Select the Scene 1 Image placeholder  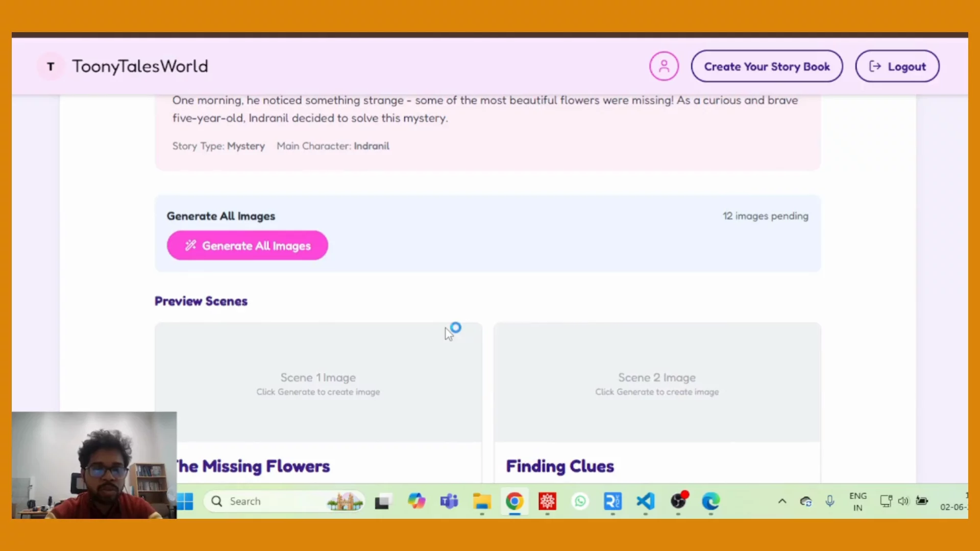[318, 383]
